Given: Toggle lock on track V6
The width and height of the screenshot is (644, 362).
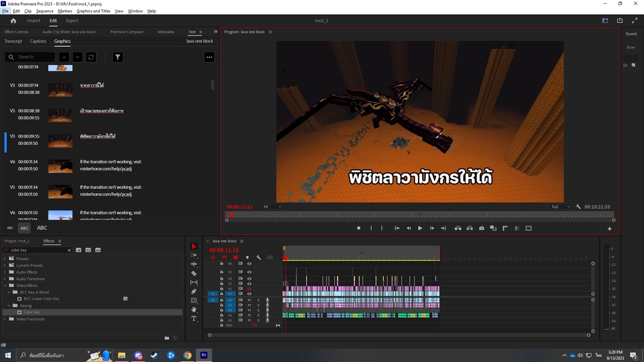Looking at the screenshot, I should click(x=221, y=263).
